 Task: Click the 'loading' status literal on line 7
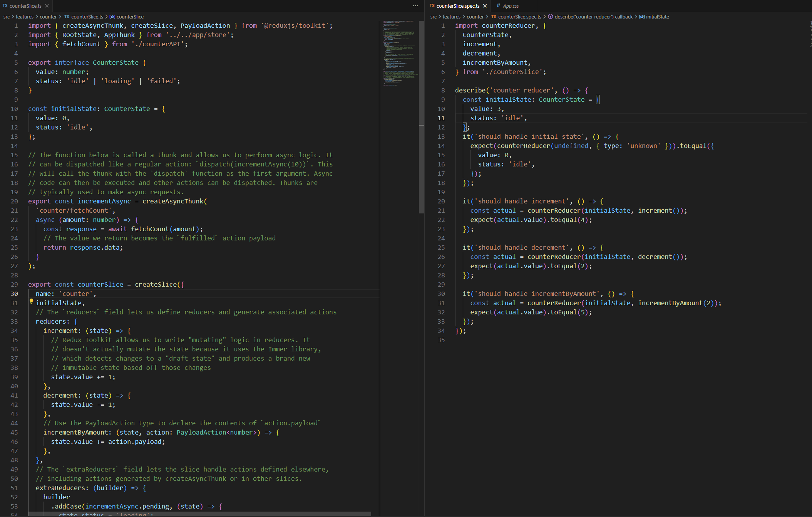[117, 81]
